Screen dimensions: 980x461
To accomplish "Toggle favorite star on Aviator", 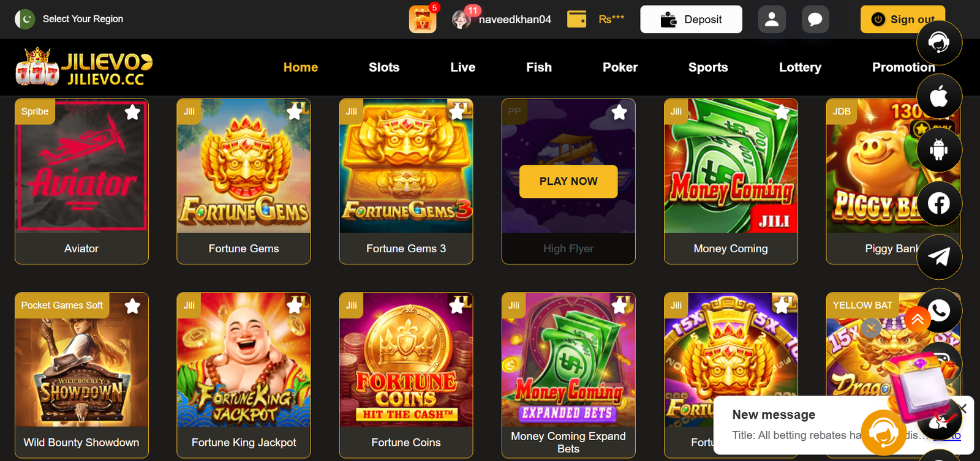I will click(132, 113).
